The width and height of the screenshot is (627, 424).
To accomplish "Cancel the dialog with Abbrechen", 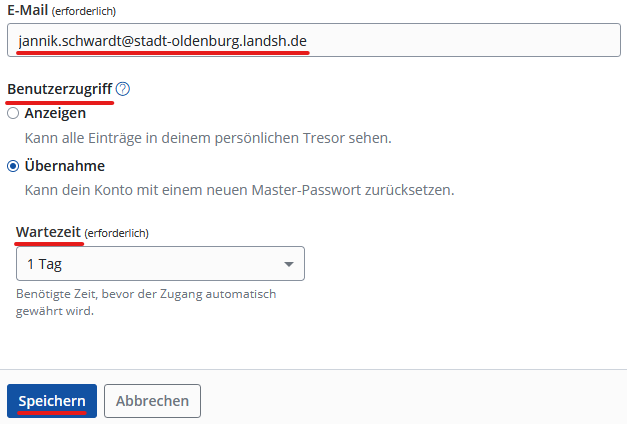I will click(x=152, y=401).
